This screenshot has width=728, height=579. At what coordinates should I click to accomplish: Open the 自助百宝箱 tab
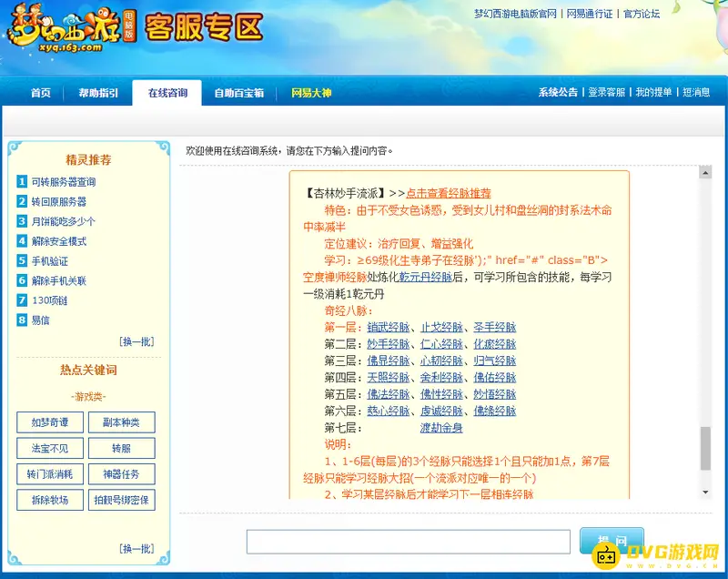238,93
